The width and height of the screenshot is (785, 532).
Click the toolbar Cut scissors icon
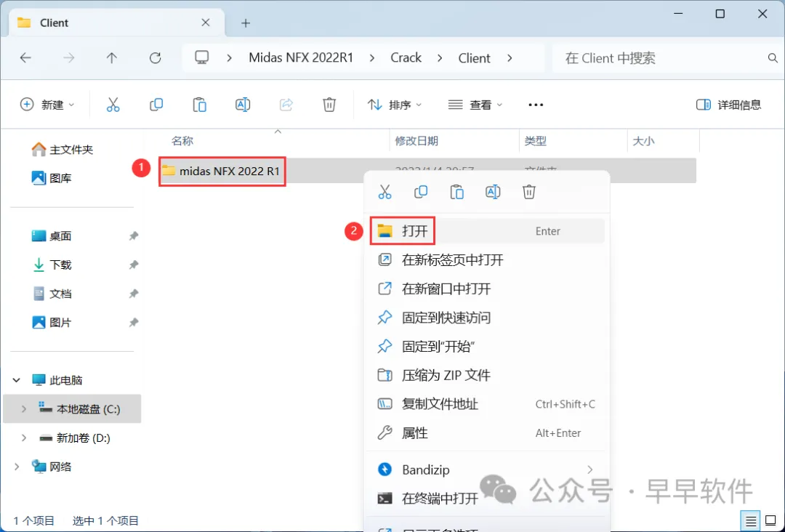tap(113, 105)
